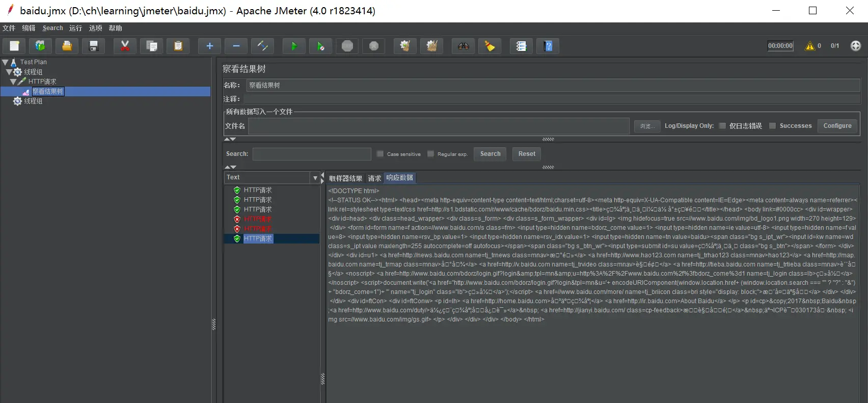Enable the Successes checkbox
Screen dimensions: 868x403
[x=772, y=126]
